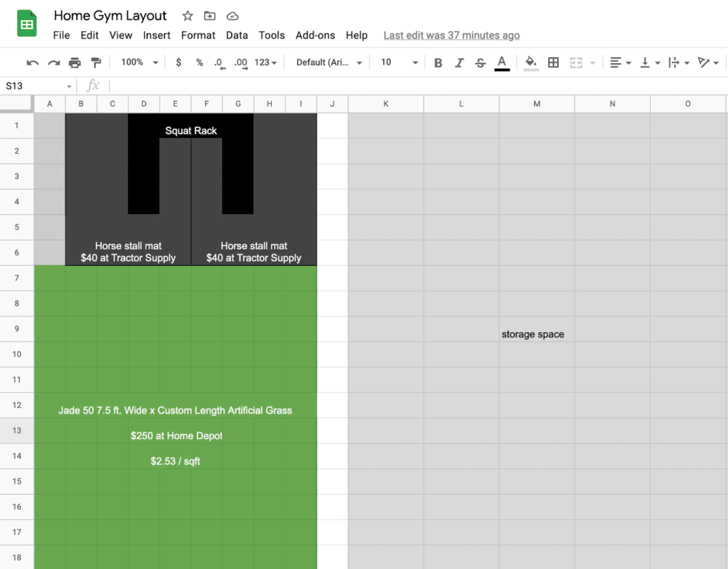Viewport: 728px width, 569px height.
Task: Toggle italic text formatting
Action: 459,63
